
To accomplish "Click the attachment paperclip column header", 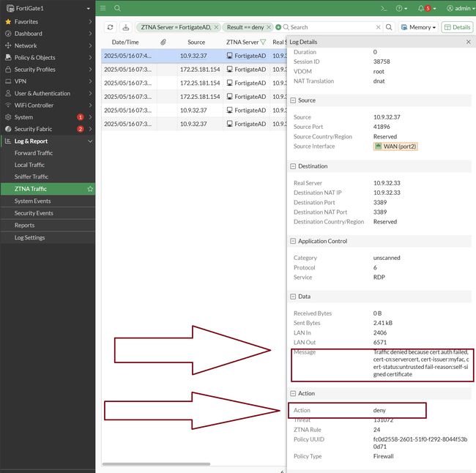I will click(163, 42).
